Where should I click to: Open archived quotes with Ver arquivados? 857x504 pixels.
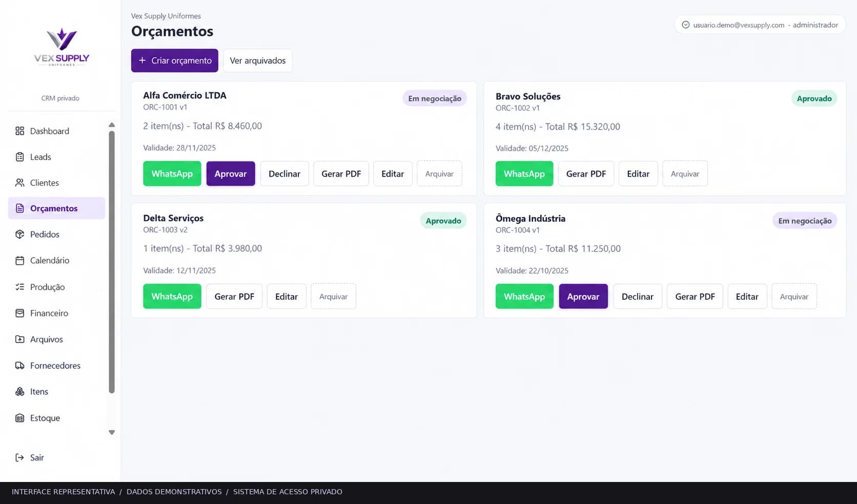[x=258, y=60]
